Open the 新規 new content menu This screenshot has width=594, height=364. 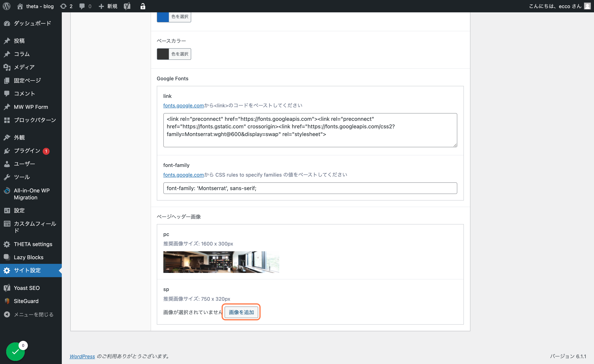[x=108, y=6]
